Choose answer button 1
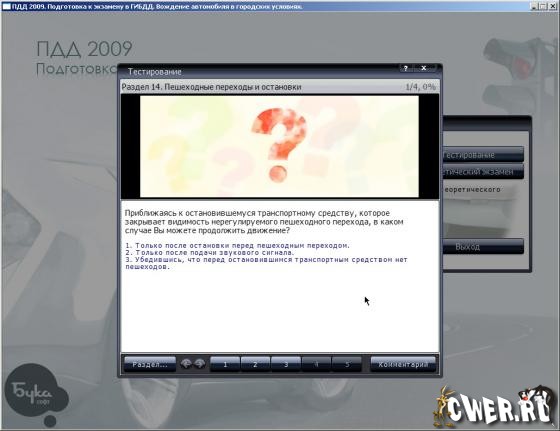The height and width of the screenshot is (431, 560). coord(225,365)
